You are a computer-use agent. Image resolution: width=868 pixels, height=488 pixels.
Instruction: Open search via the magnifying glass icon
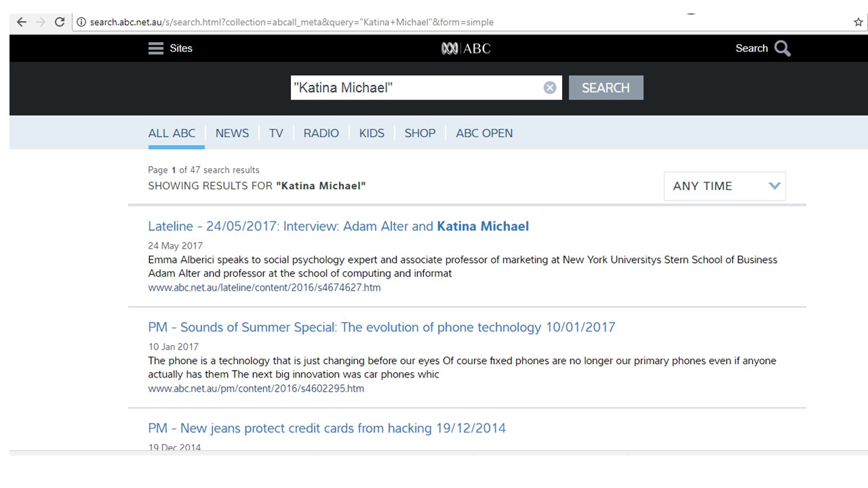point(783,48)
